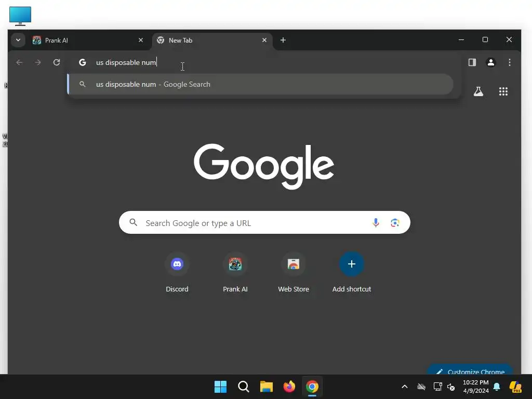The height and width of the screenshot is (399, 532).
Task: Open the Chrome profile menu
Action: pos(490,62)
